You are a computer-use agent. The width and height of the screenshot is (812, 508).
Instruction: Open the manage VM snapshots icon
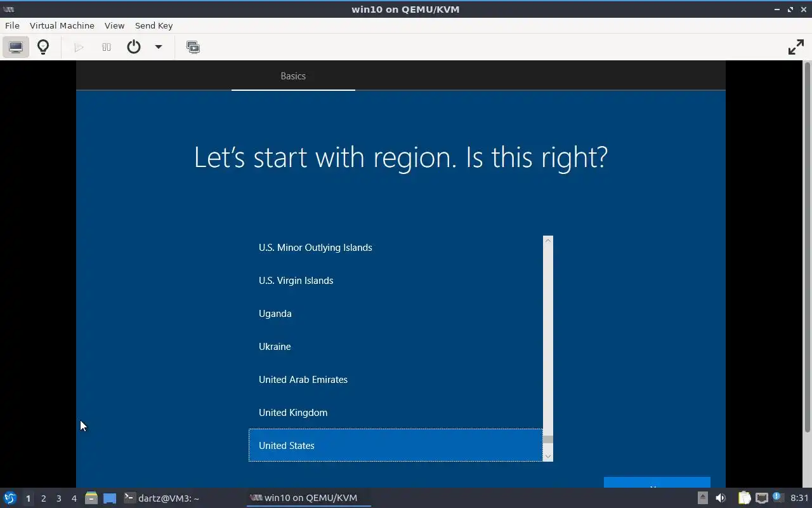pos(193,47)
